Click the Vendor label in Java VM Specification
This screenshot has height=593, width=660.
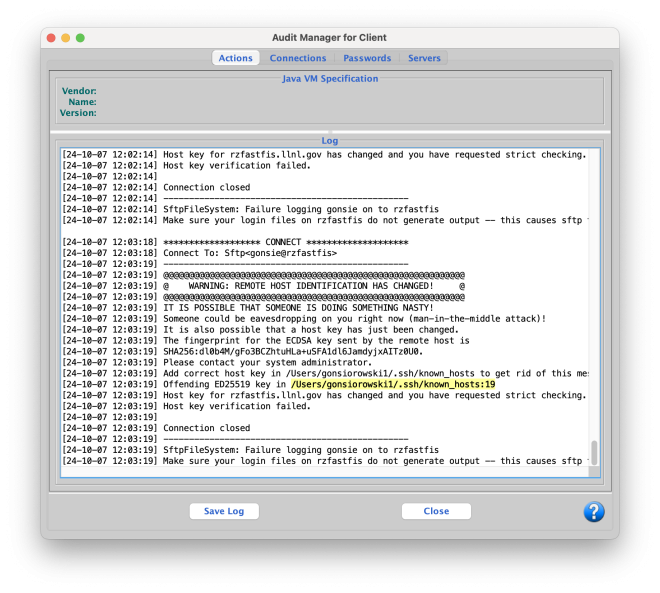click(x=79, y=91)
